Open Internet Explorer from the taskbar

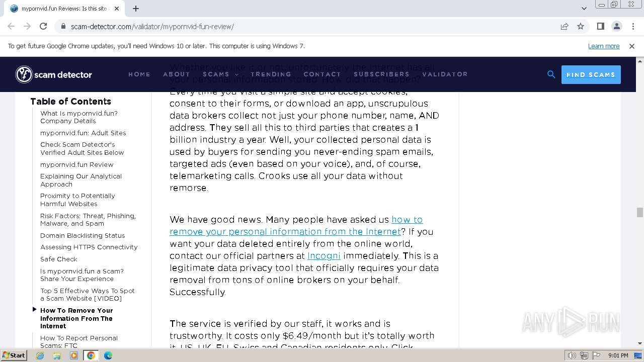(40, 355)
